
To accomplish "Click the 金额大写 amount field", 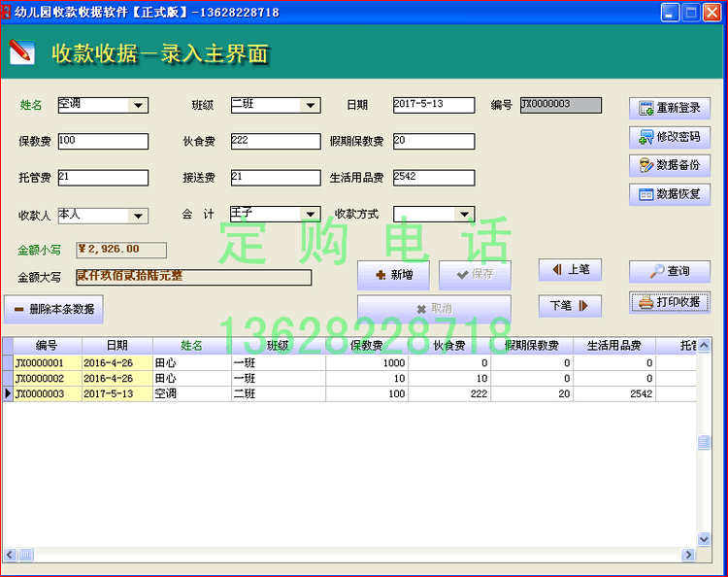I will pos(193,277).
